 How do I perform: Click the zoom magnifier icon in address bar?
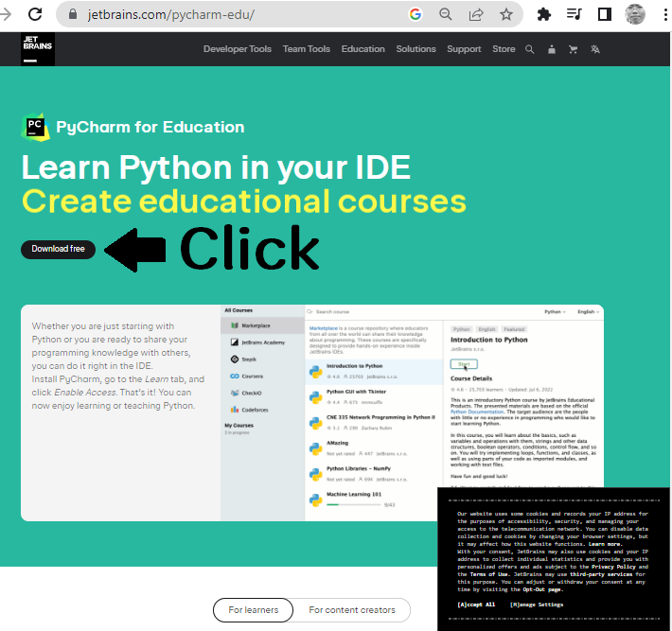tap(446, 14)
